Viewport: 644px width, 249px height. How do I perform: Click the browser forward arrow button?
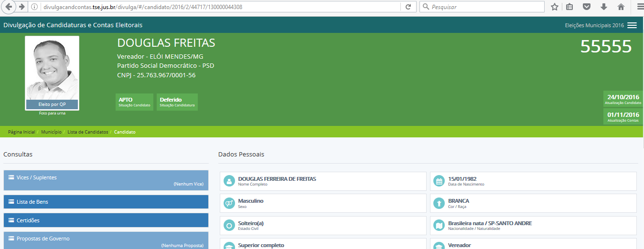coord(21,7)
